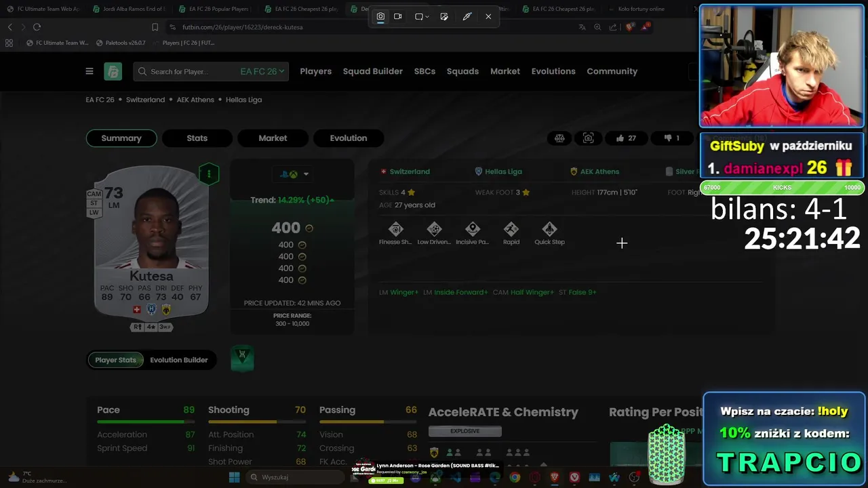Click the Rapid playstyle icon

[511, 229]
